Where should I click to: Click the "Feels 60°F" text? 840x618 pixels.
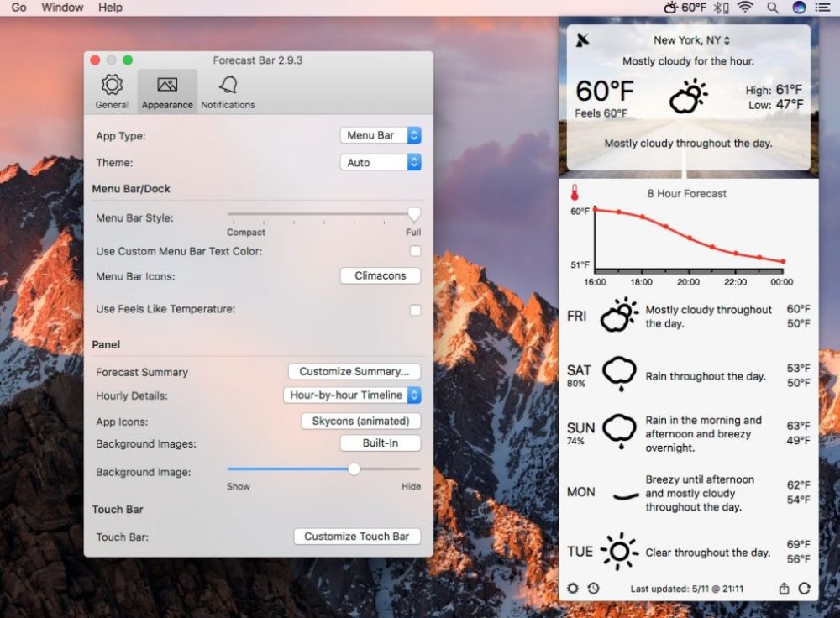coord(601,113)
